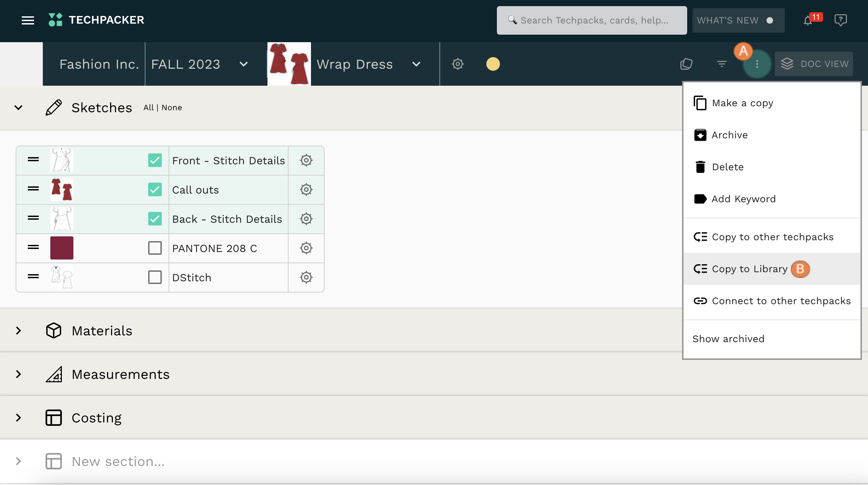The height and width of the screenshot is (485, 868).
Task: Select Copy to other techpacks
Action: (771, 237)
